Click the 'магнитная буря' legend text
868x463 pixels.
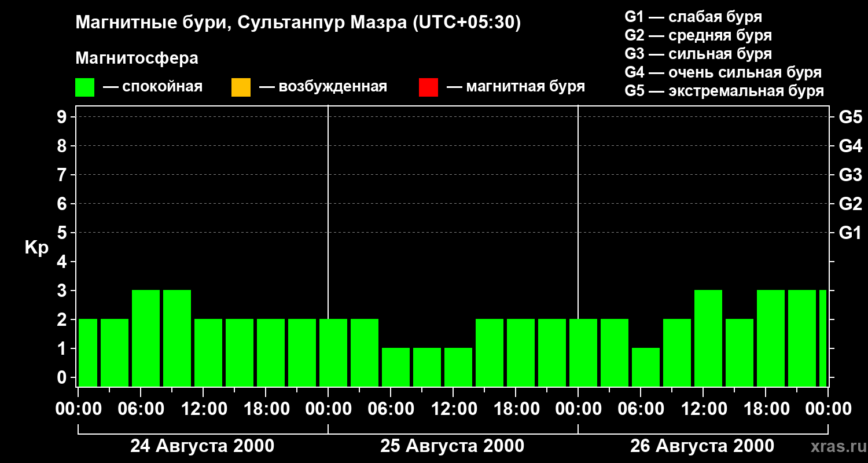(x=525, y=87)
